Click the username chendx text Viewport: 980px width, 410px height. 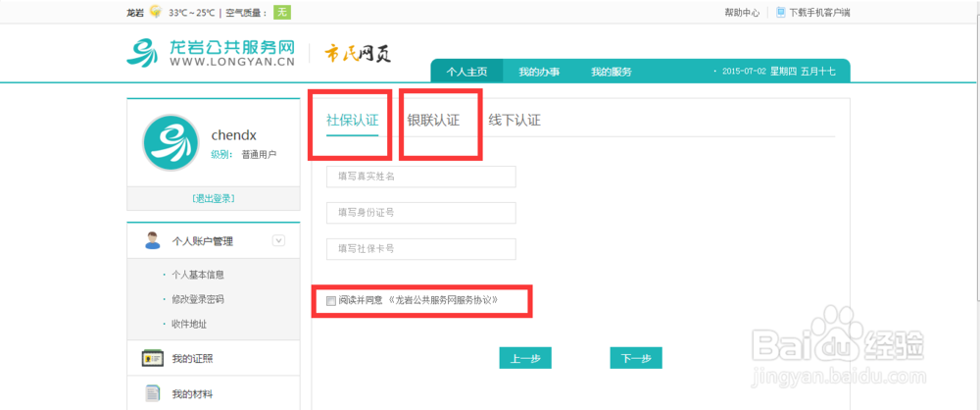coord(234,134)
